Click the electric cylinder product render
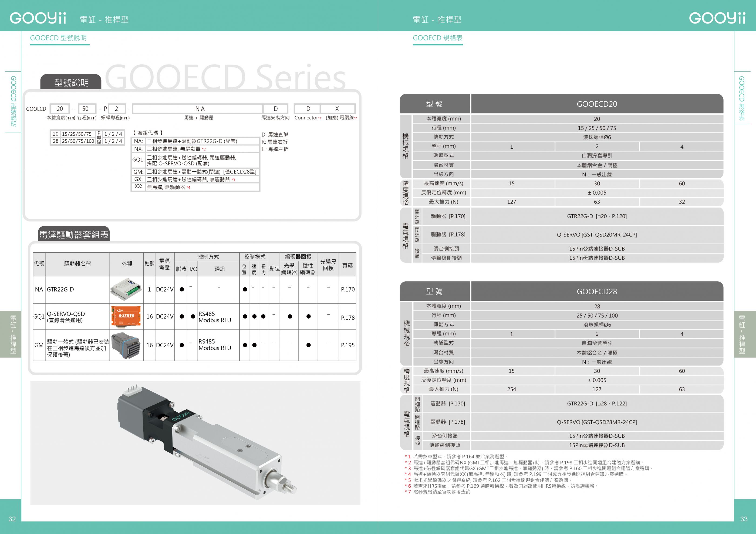756x534 pixels. tap(207, 442)
